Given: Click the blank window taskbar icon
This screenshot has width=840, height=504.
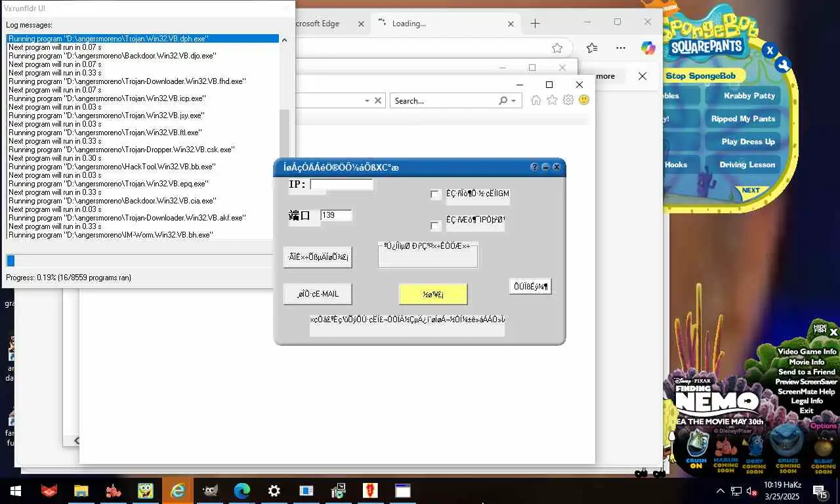Looking at the screenshot, I should 402,490.
